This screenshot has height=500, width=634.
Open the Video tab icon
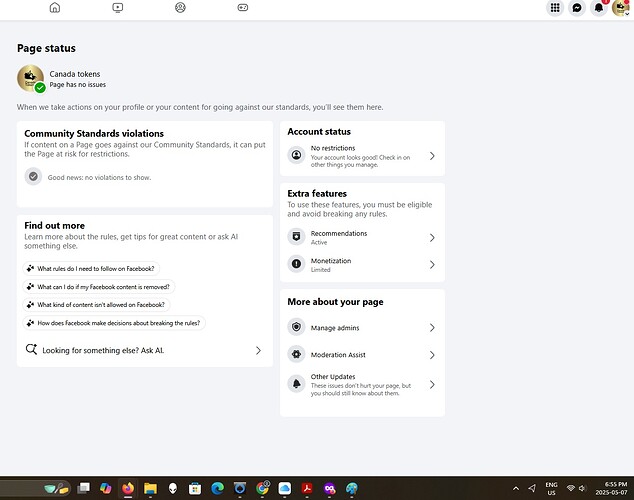pyautogui.click(x=118, y=7)
